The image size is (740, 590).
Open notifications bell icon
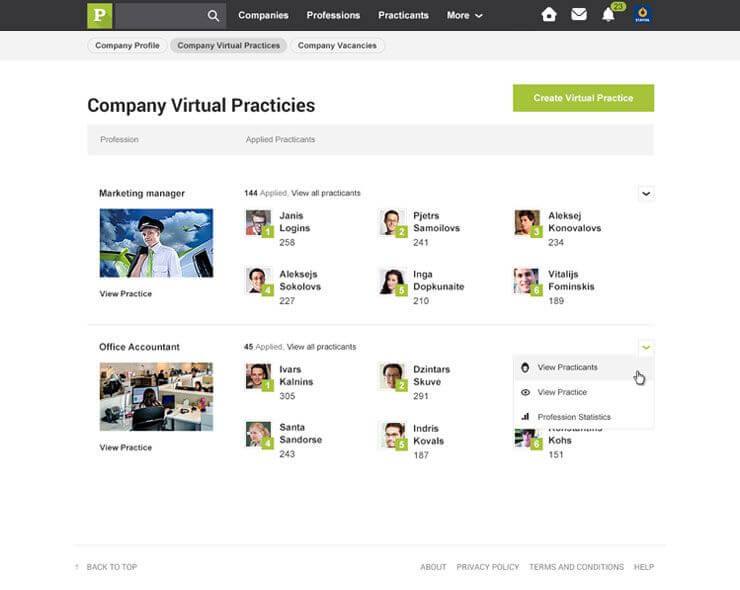pyautogui.click(x=608, y=15)
